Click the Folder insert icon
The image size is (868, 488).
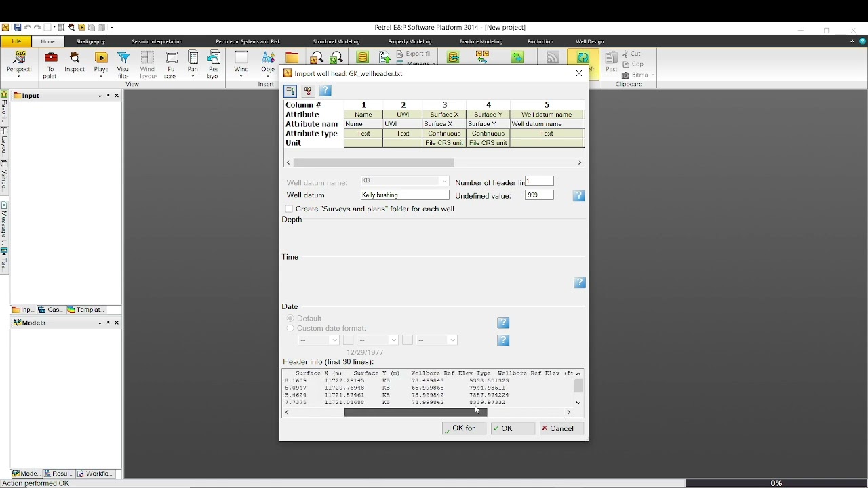(292, 57)
